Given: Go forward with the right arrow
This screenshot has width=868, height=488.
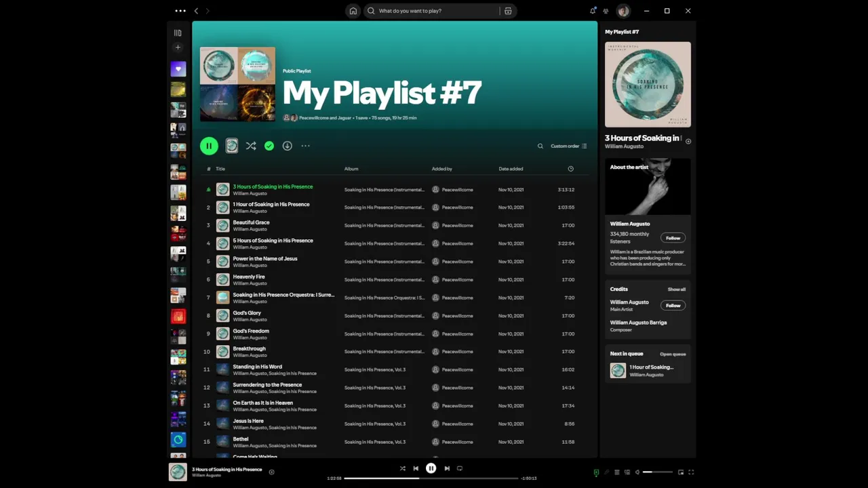Looking at the screenshot, I should tap(208, 11).
